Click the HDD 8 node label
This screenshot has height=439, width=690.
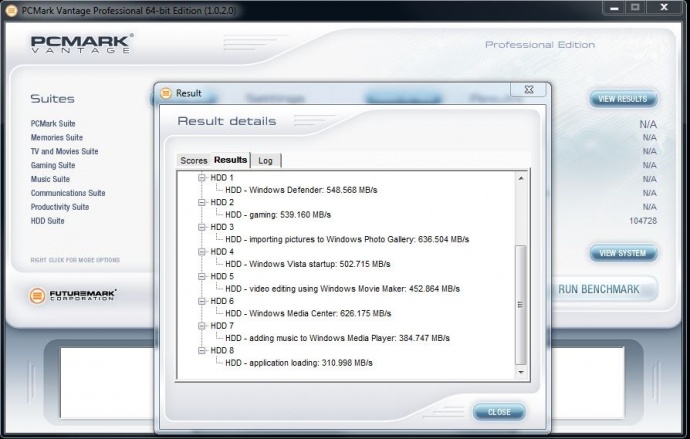(x=222, y=350)
